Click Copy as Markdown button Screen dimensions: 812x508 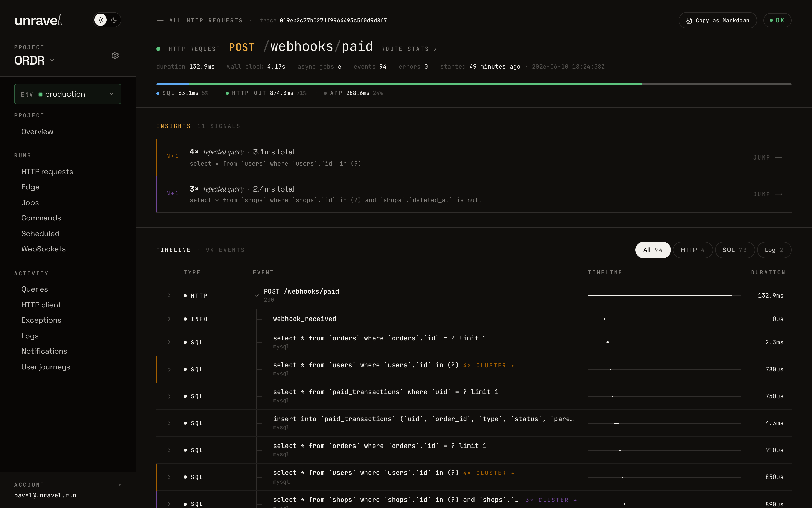[717, 21]
